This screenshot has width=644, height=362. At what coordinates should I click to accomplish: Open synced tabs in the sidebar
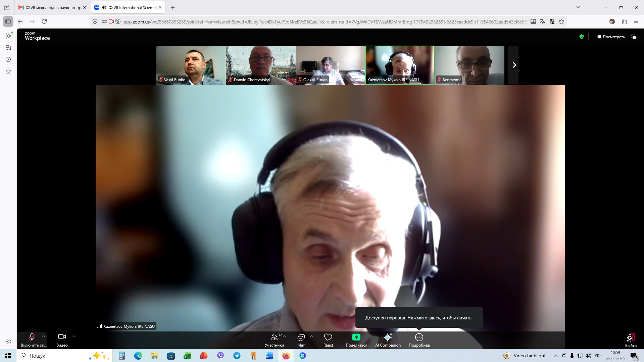8,48
